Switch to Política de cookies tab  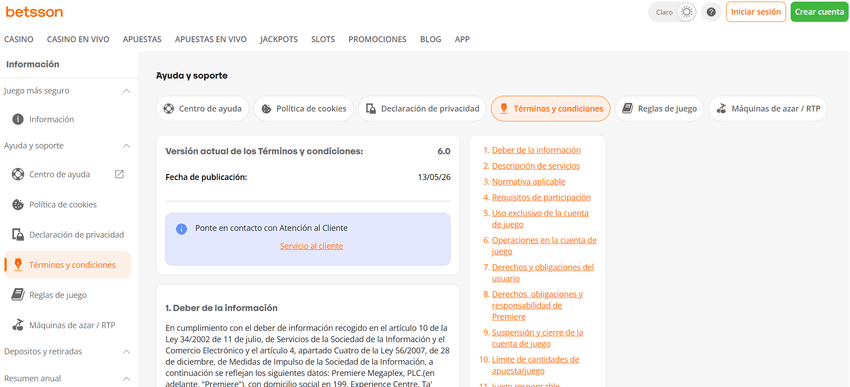(x=304, y=108)
